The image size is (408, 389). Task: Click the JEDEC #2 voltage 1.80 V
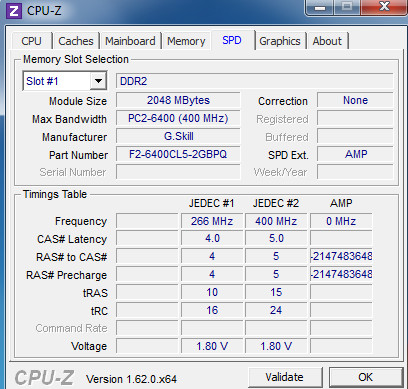(276, 346)
